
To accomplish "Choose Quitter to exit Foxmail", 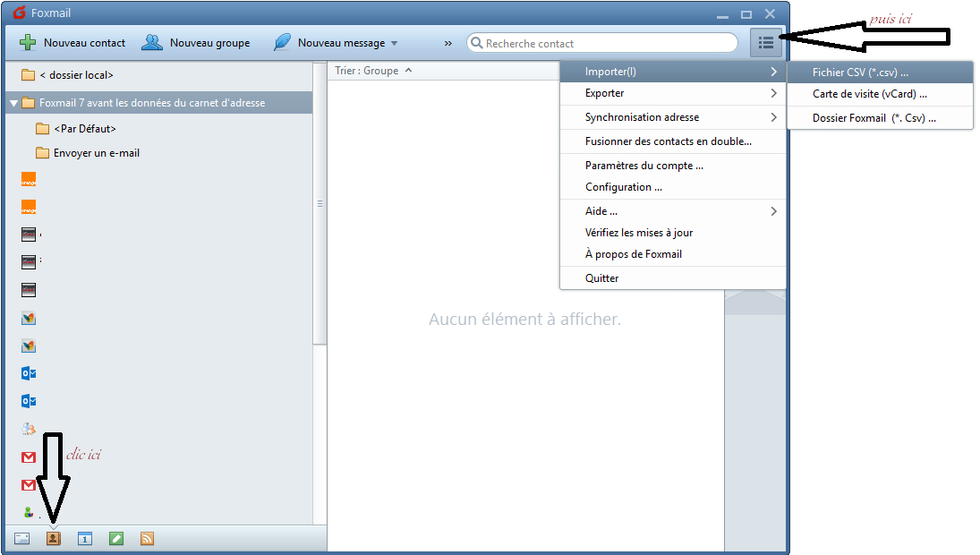I will click(x=601, y=278).
